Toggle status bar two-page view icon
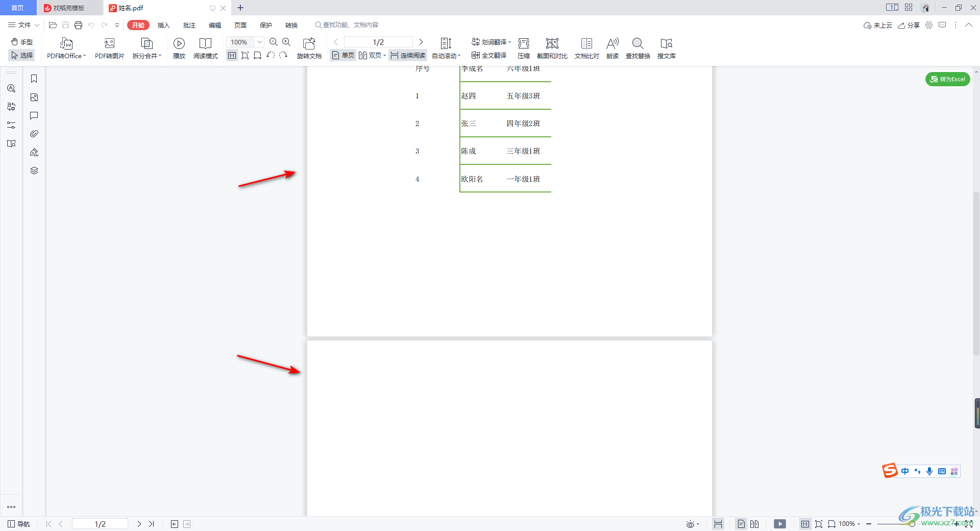Screen dimensions: 980x531 click(754, 524)
